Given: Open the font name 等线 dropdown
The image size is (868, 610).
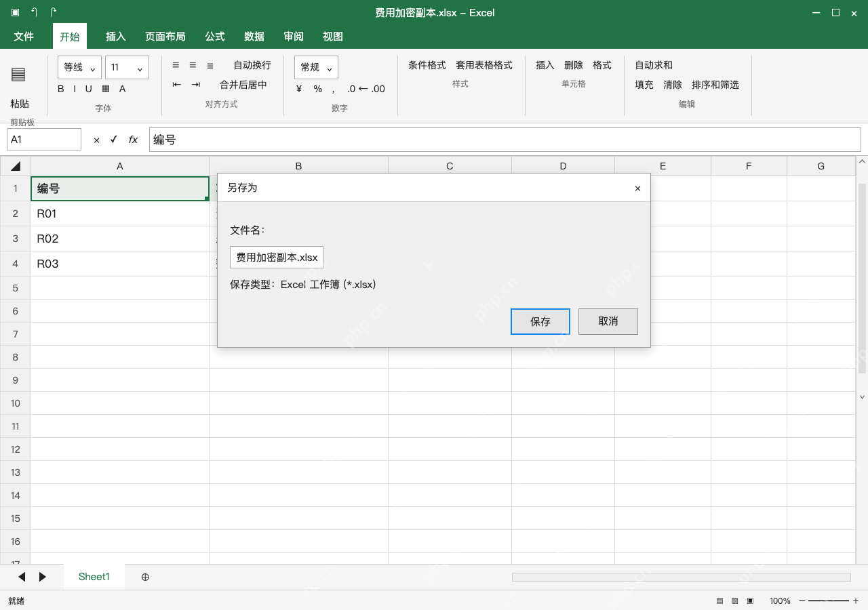Looking at the screenshot, I should tap(80, 67).
